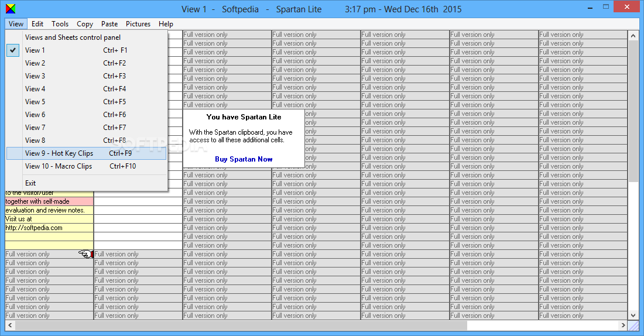Image resolution: width=644 pixels, height=336 pixels.
Task: Open the View menu
Action: point(16,24)
